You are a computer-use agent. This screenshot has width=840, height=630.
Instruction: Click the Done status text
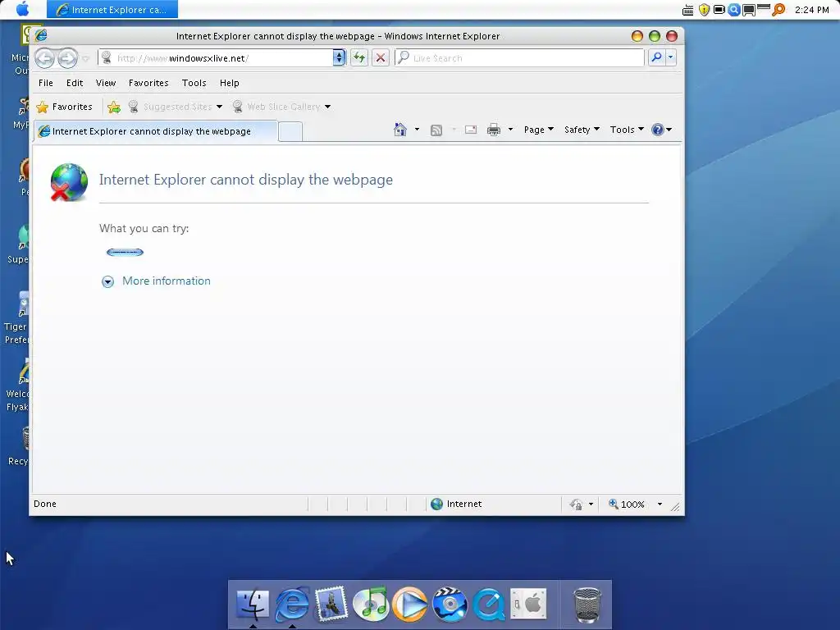45,504
